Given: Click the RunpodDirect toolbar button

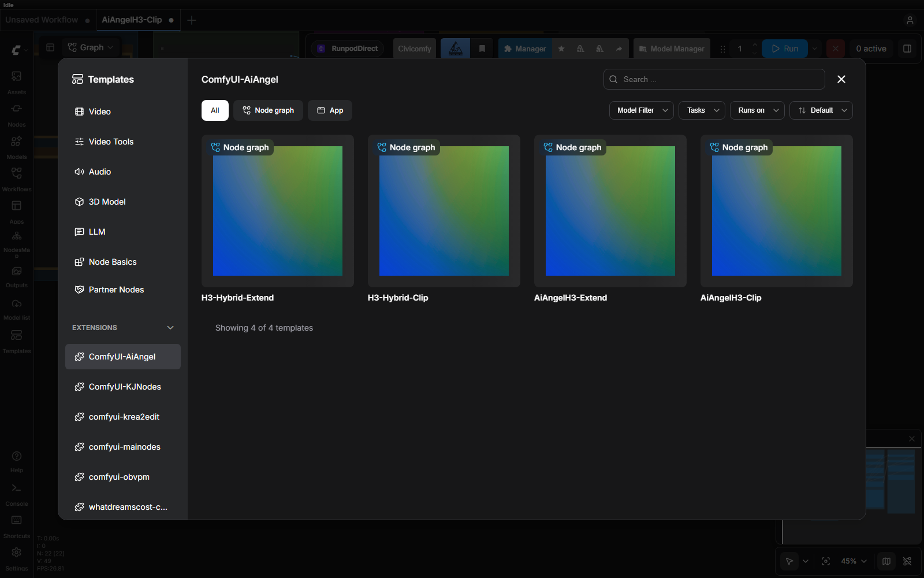Looking at the screenshot, I should tap(348, 49).
